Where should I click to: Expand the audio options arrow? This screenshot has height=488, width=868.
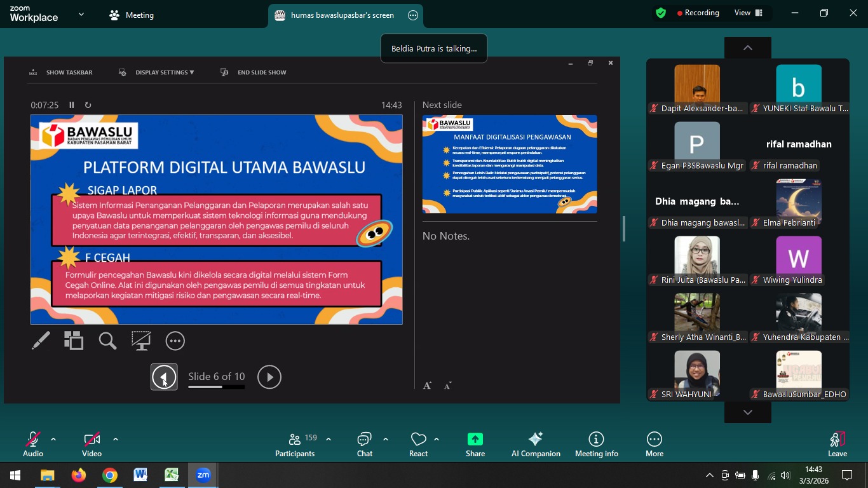(x=53, y=439)
